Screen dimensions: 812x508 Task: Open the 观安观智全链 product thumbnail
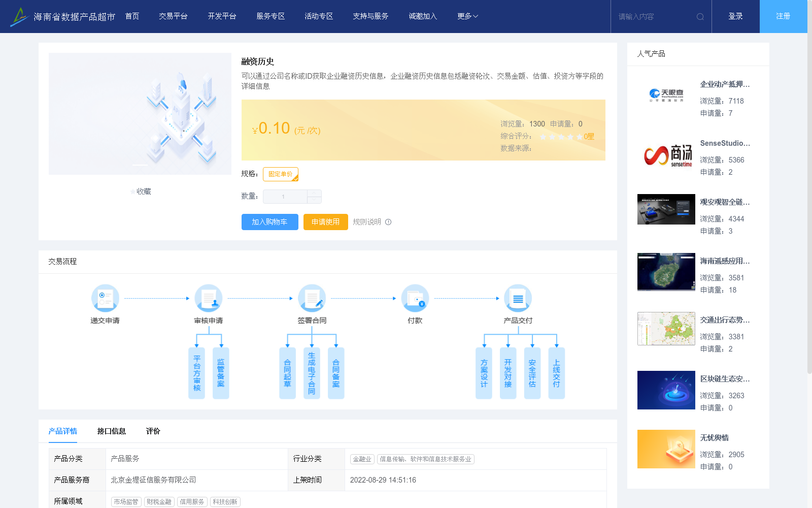[666, 209]
